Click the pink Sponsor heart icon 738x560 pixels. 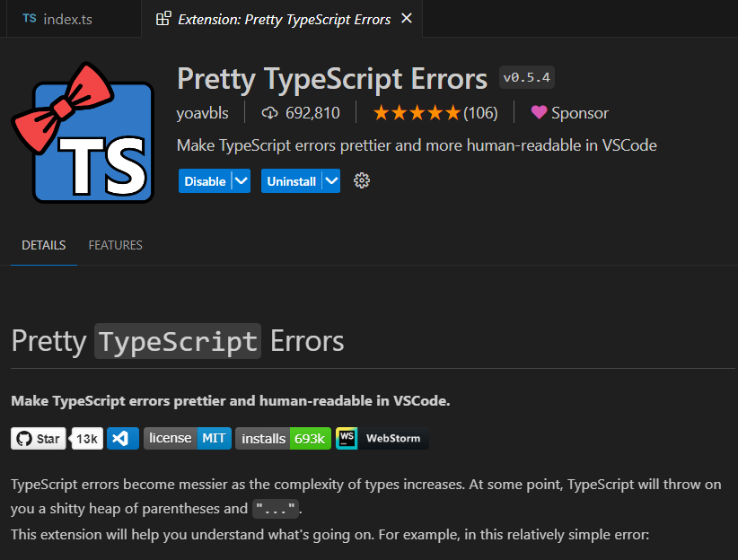click(539, 112)
